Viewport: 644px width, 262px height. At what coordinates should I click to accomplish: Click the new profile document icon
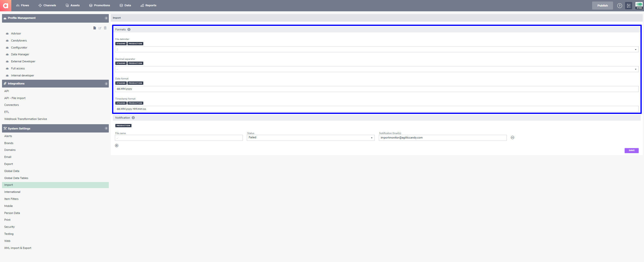tap(94, 28)
